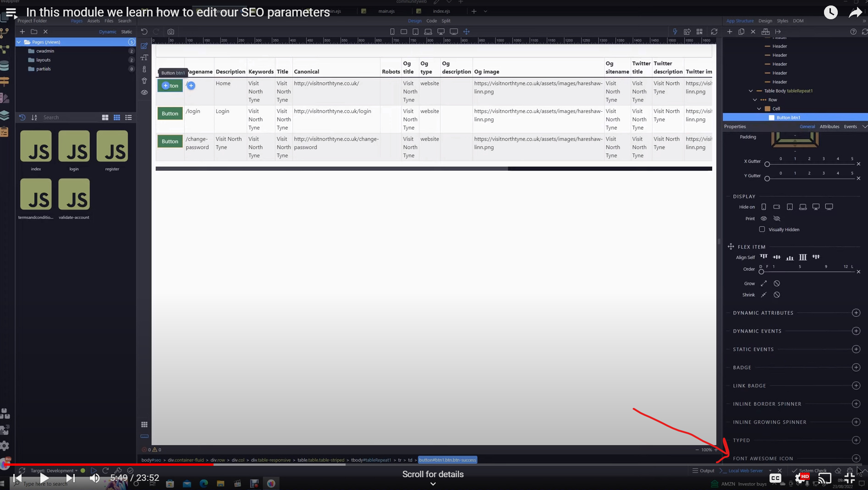Adjust the flex Order slider handle
This screenshot has height=490, width=868.
(x=761, y=272)
